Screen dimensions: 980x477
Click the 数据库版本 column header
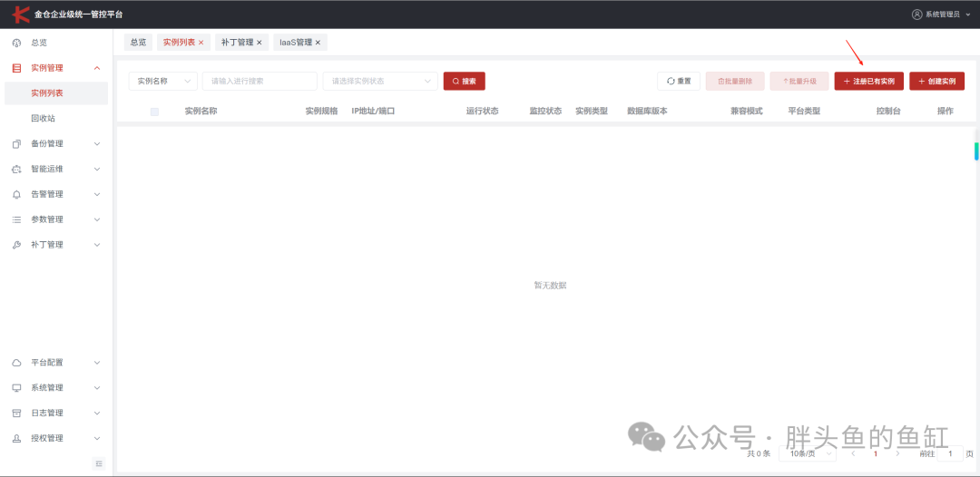click(x=647, y=112)
